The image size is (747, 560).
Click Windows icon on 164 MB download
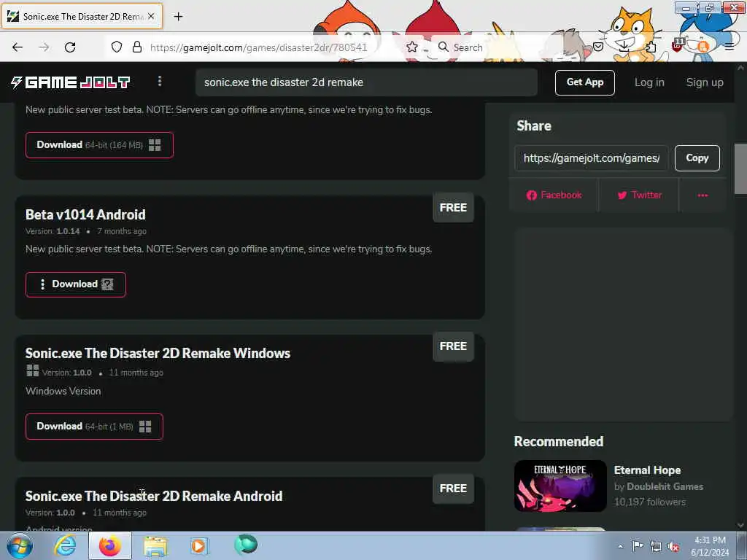[155, 145]
